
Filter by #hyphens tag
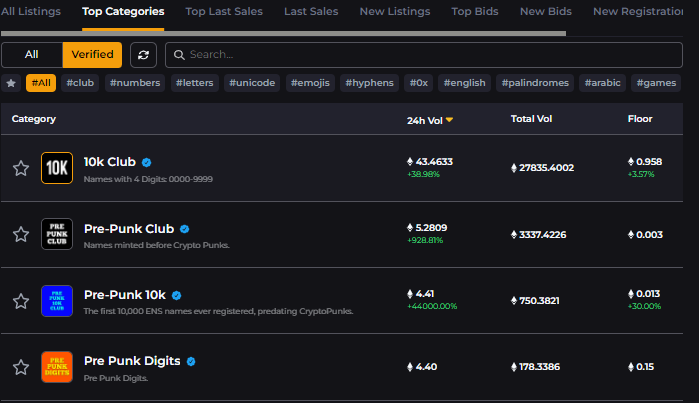(x=370, y=83)
